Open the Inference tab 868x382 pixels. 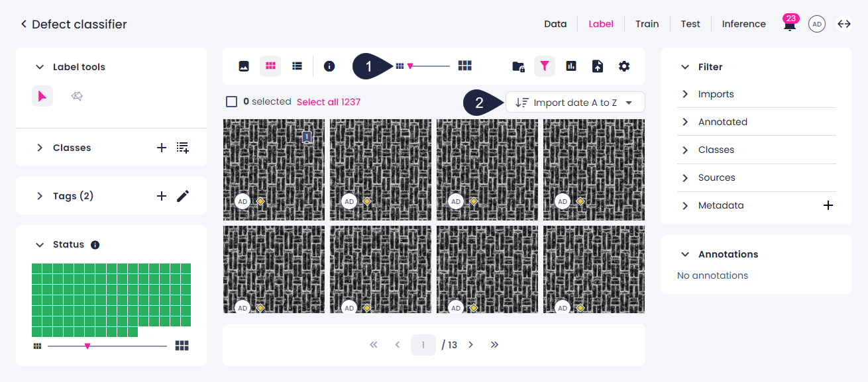pos(744,24)
